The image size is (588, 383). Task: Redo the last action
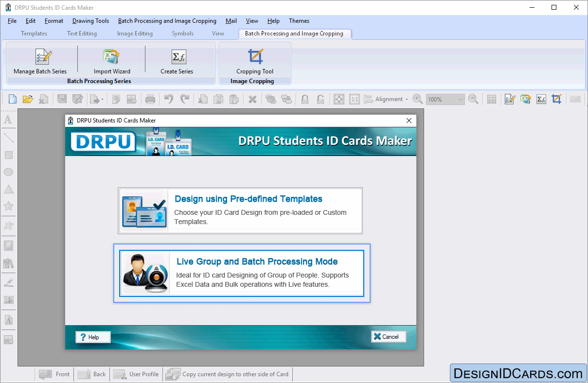coord(184,99)
